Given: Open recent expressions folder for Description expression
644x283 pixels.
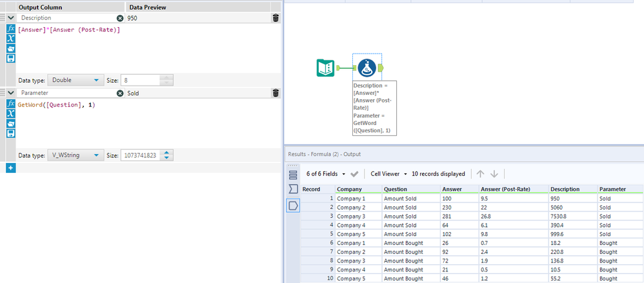Looking at the screenshot, I should click(11, 48).
